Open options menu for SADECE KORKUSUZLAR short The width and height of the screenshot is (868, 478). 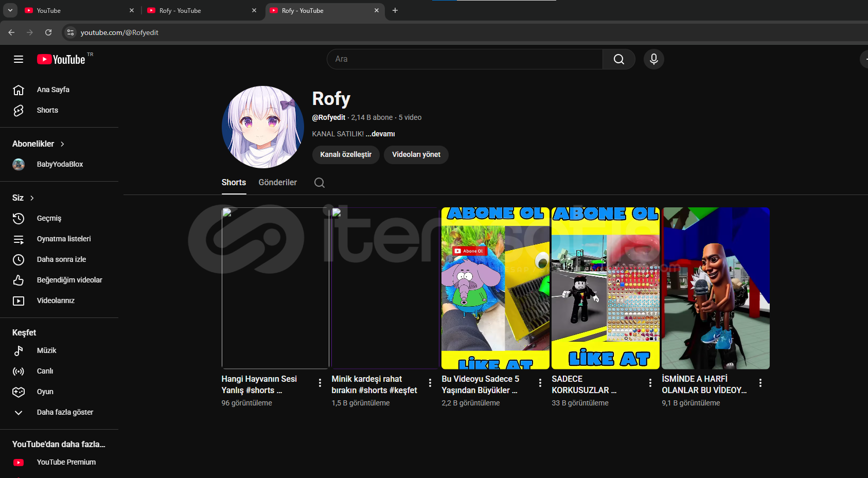tap(650, 383)
